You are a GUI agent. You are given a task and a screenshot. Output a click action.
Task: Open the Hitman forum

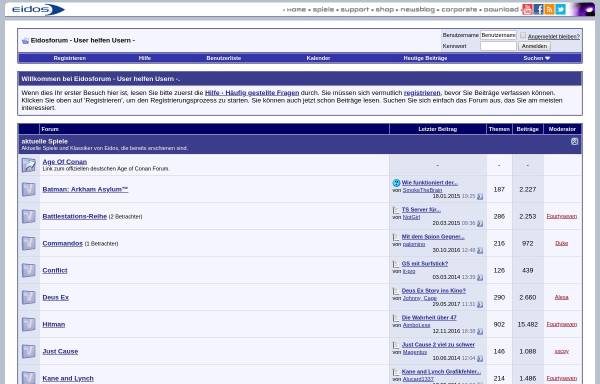click(x=54, y=324)
